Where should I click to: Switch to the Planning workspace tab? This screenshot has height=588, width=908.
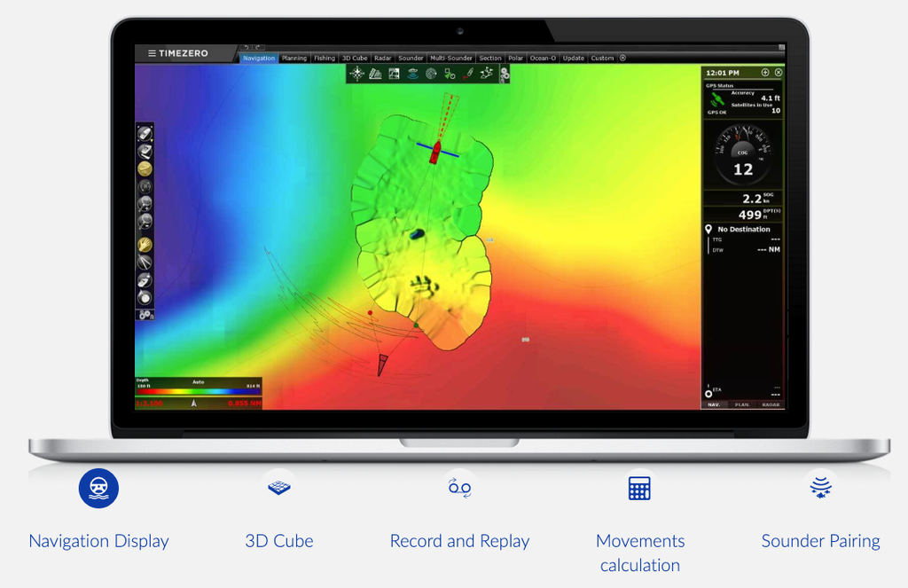coord(294,59)
